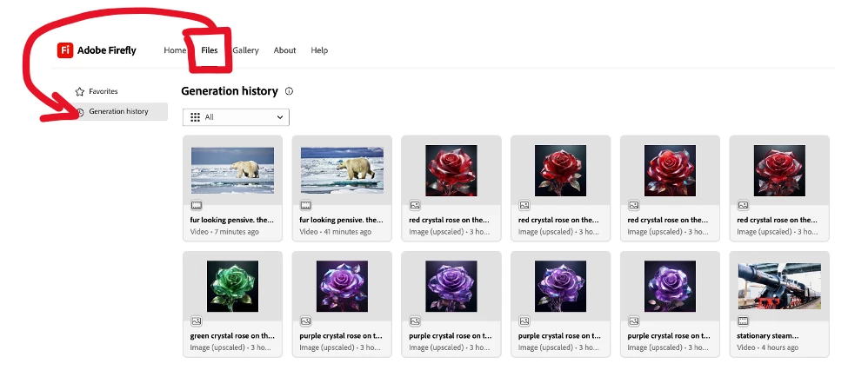Open the Files tab

(x=210, y=50)
